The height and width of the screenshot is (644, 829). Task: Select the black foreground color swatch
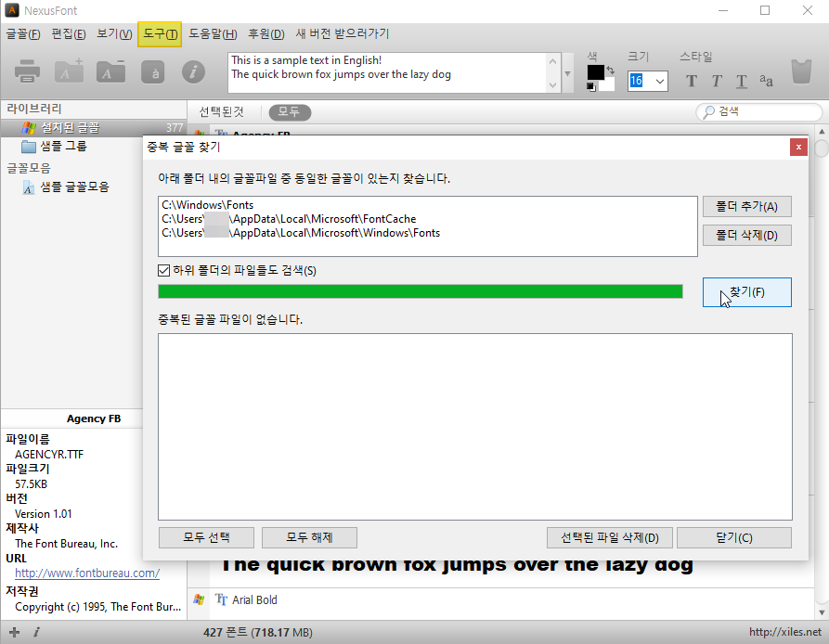595,72
